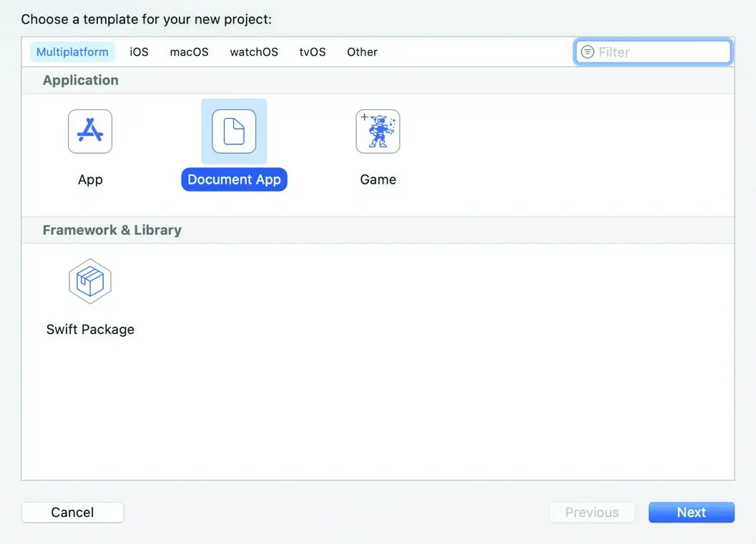Image resolution: width=756 pixels, height=544 pixels.
Task: Open the iOS tab
Action: click(139, 52)
